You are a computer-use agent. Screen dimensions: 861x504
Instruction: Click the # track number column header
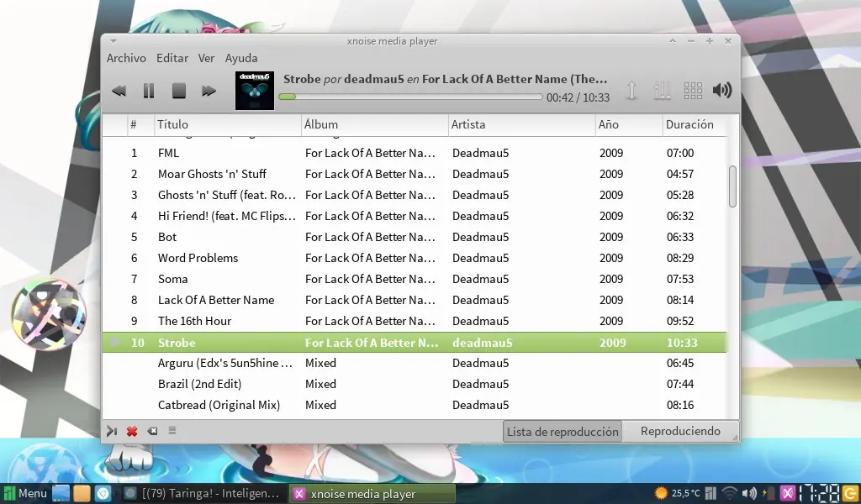pyautogui.click(x=140, y=124)
